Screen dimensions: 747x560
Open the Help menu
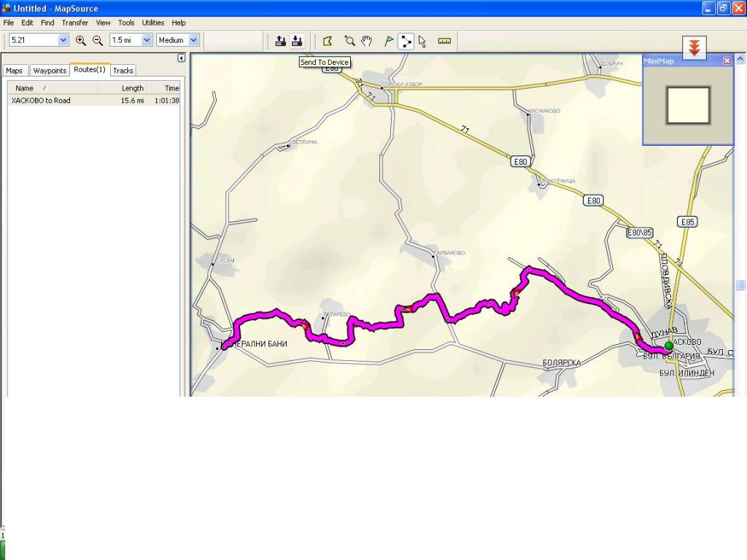[x=179, y=23]
